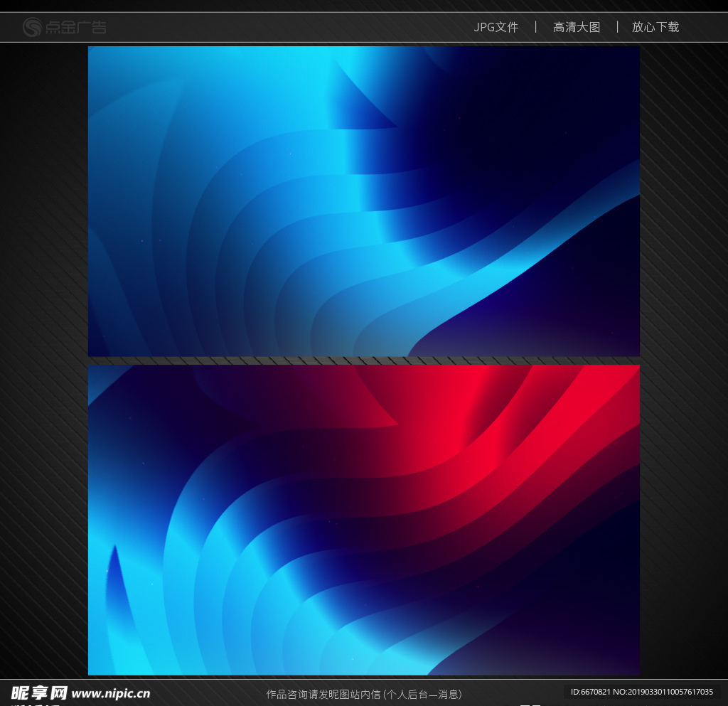Open the bottom red and blue wave image

(x=363, y=520)
